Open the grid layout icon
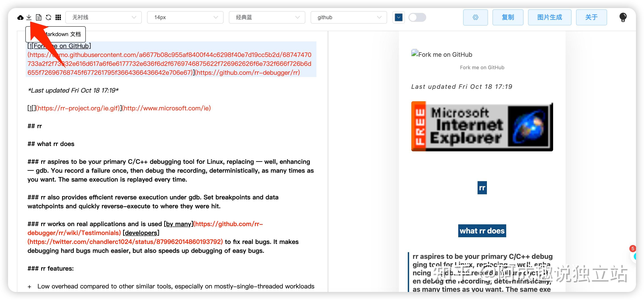644x300 pixels. tap(58, 17)
